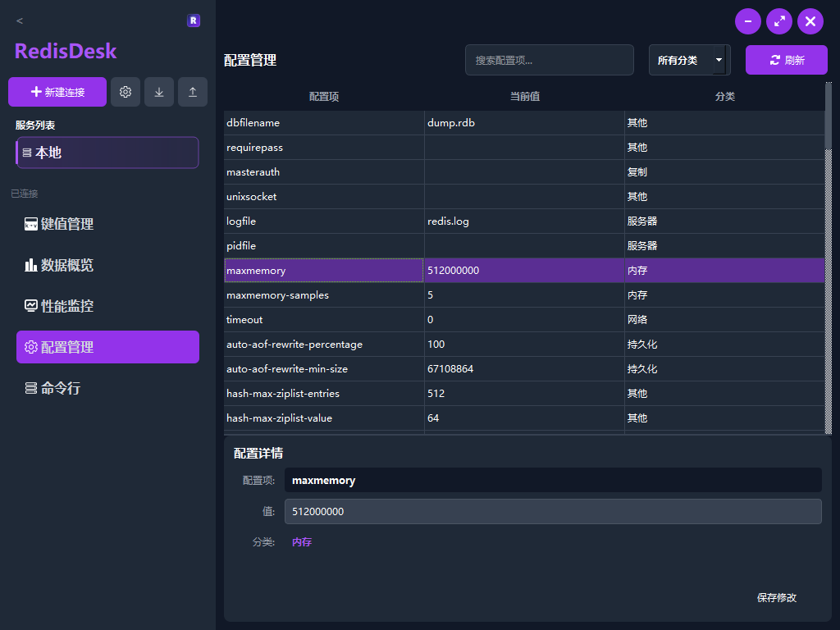
Task: Open the 命令行 console page
Action: [x=107, y=388]
